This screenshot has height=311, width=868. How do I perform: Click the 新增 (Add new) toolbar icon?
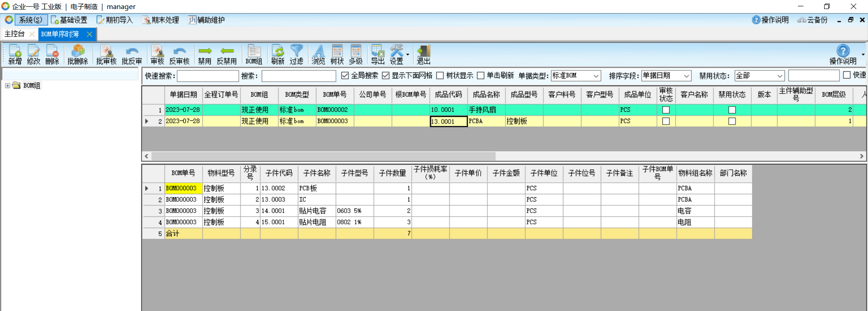14,55
